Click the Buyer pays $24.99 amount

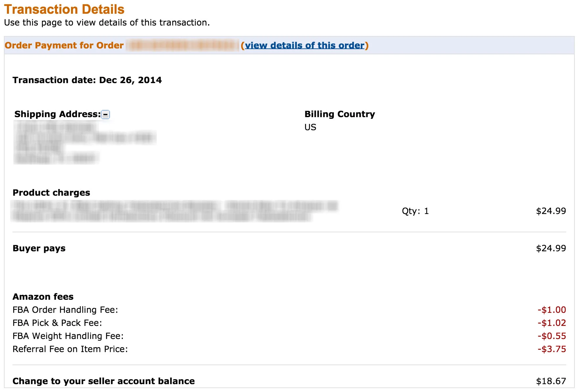(x=551, y=248)
